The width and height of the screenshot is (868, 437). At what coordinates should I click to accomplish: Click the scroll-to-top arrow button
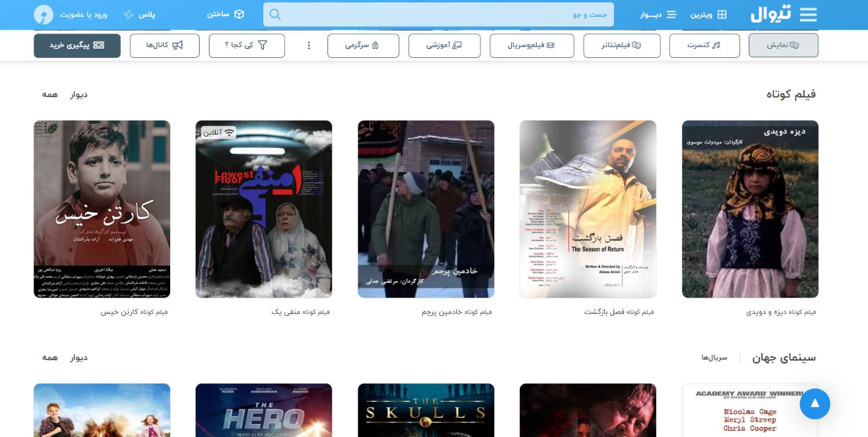(815, 403)
